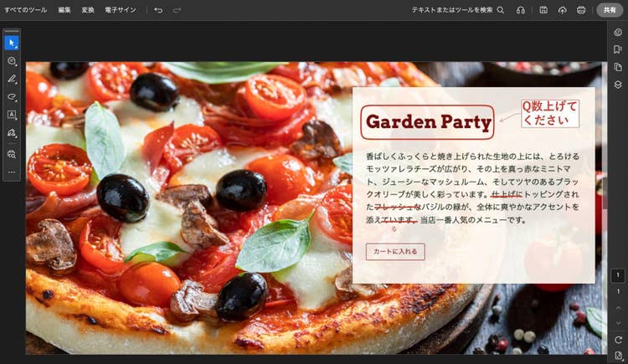Open AI assistant panel icon at right
Viewport: 628px width, 364px height.
(x=618, y=32)
